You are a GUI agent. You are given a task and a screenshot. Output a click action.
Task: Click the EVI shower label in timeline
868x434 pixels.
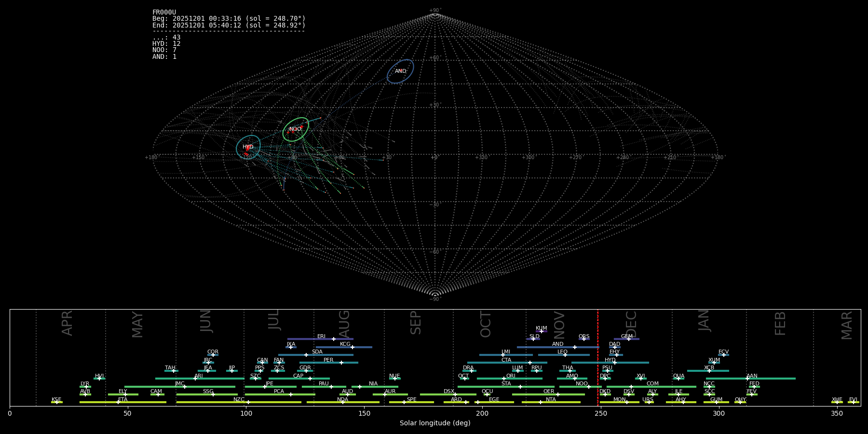(x=854, y=400)
